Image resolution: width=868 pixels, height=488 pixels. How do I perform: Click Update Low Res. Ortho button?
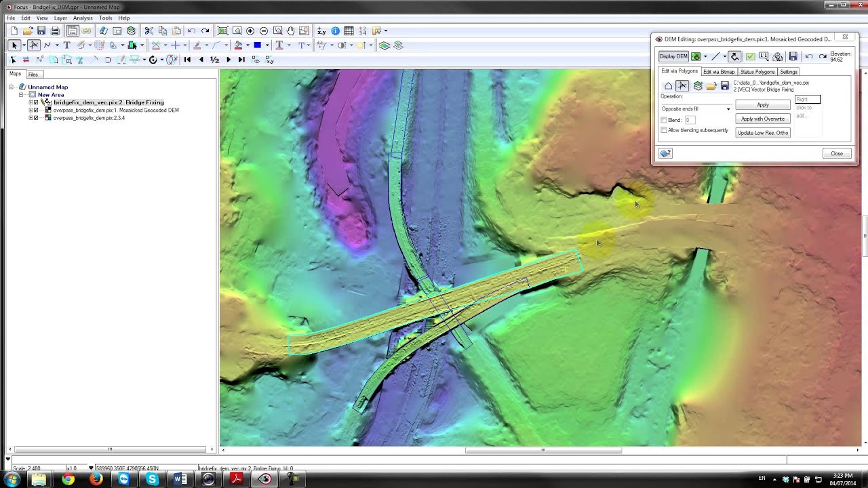pos(763,133)
